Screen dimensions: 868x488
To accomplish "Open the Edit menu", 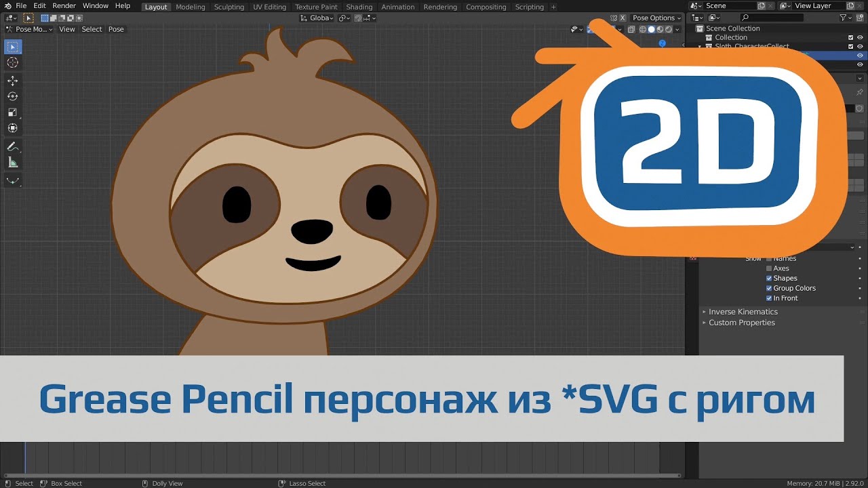I will [x=39, y=6].
